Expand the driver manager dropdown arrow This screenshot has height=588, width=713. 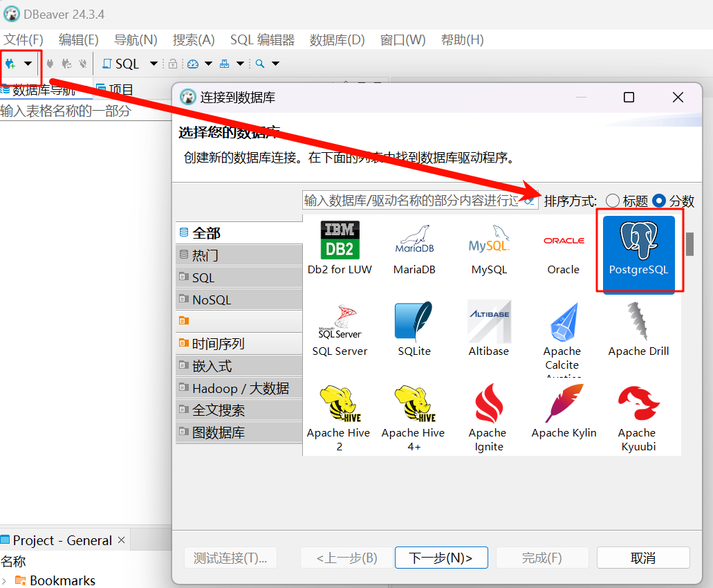point(241,64)
